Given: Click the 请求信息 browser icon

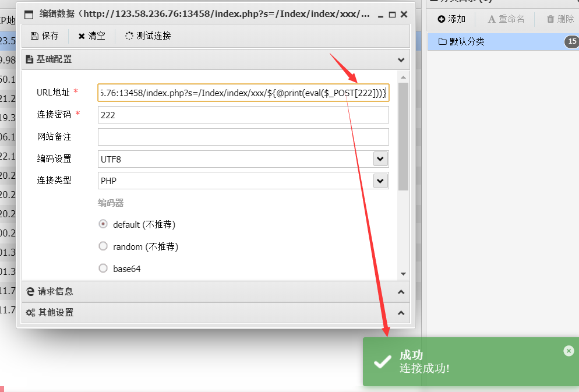Looking at the screenshot, I should tap(30, 292).
